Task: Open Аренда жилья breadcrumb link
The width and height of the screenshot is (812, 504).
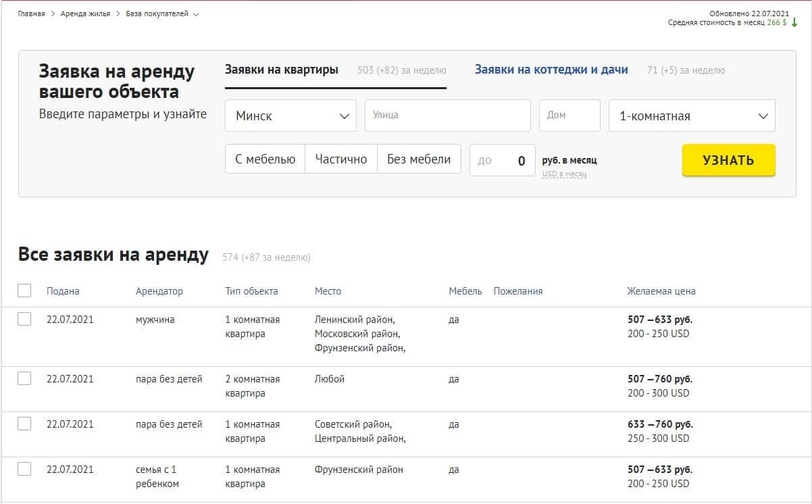Action: point(85,14)
